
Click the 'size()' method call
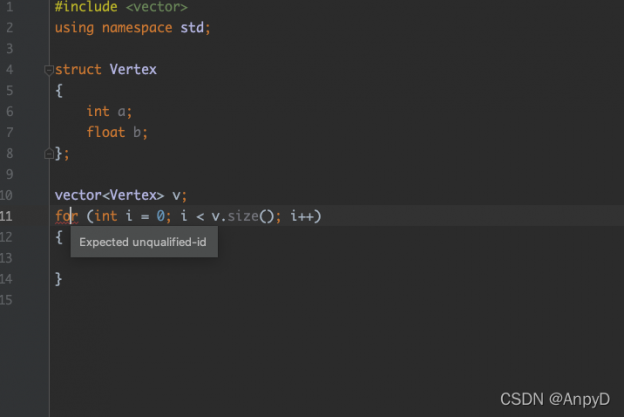point(249,216)
